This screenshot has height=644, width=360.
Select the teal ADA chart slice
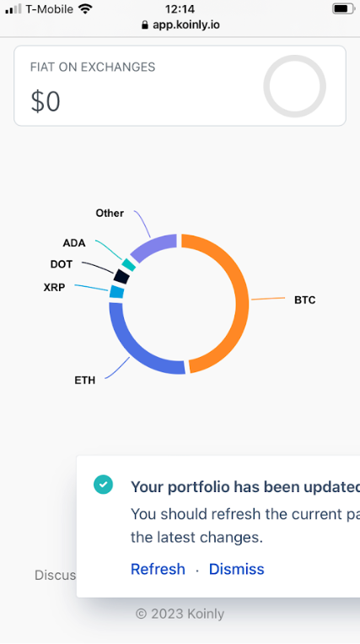[129, 265]
